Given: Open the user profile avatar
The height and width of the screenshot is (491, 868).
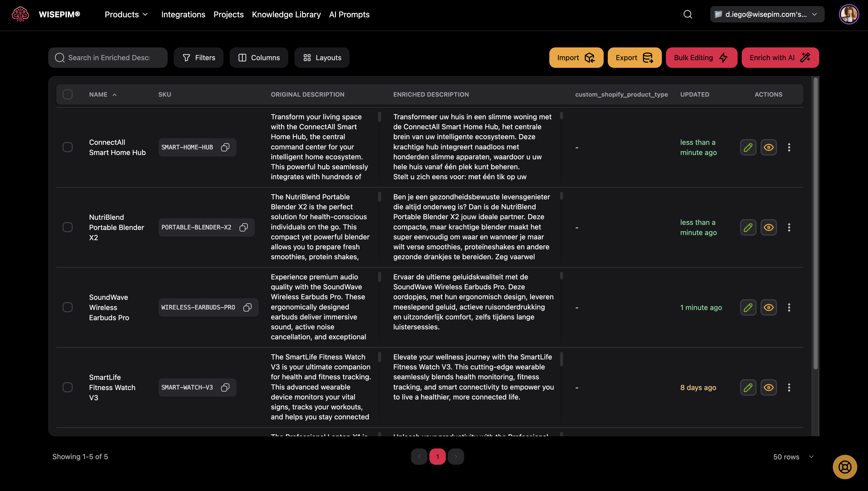Looking at the screenshot, I should click(848, 15).
